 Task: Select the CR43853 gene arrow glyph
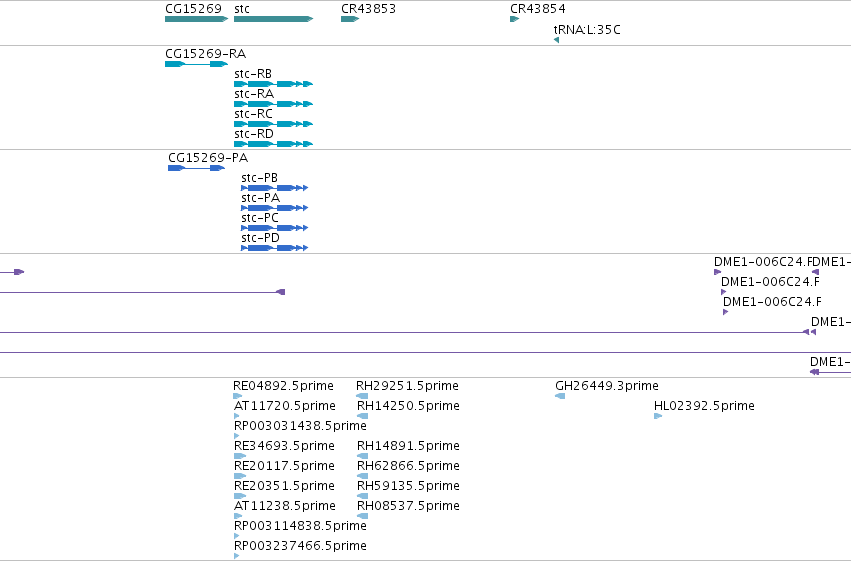[350, 19]
